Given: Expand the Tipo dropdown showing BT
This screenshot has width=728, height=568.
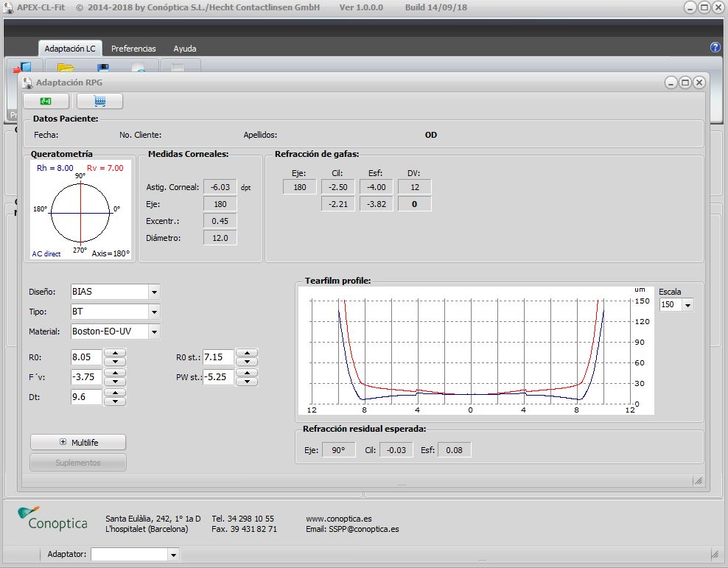Looking at the screenshot, I should point(154,312).
